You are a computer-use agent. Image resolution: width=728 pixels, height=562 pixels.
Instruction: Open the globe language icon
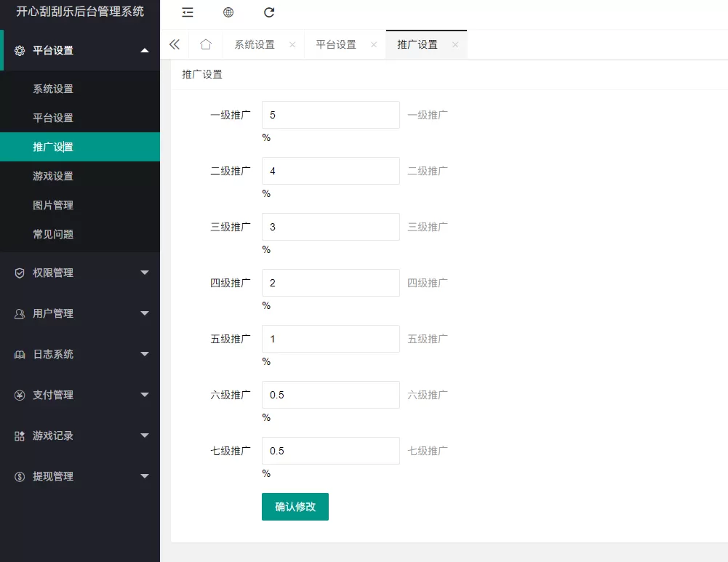tap(228, 12)
